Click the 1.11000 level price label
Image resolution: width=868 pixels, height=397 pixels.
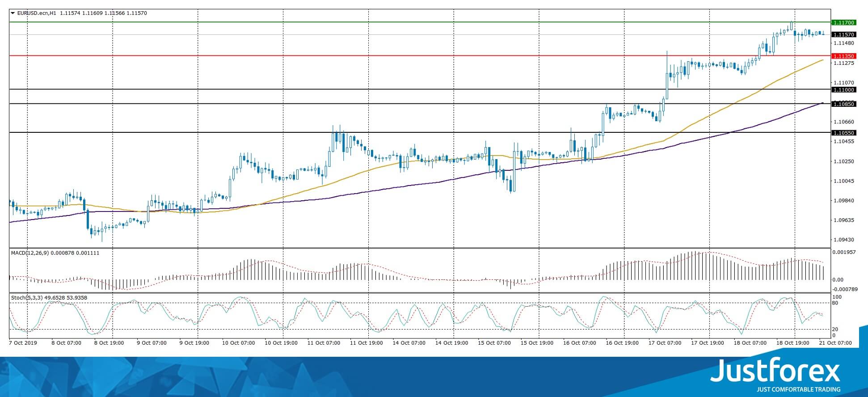[843, 90]
